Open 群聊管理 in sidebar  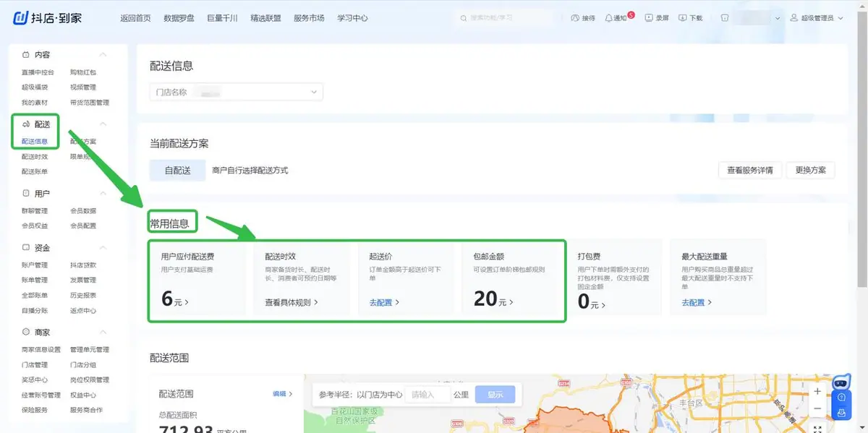(35, 211)
